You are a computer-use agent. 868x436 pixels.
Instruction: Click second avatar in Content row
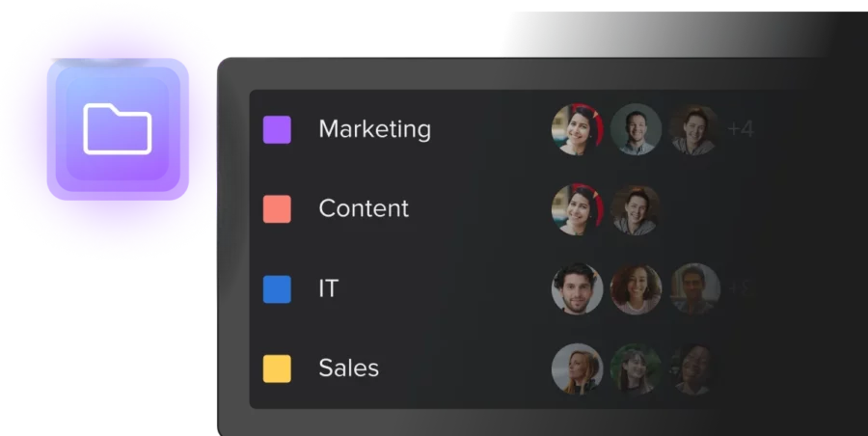coord(636,209)
